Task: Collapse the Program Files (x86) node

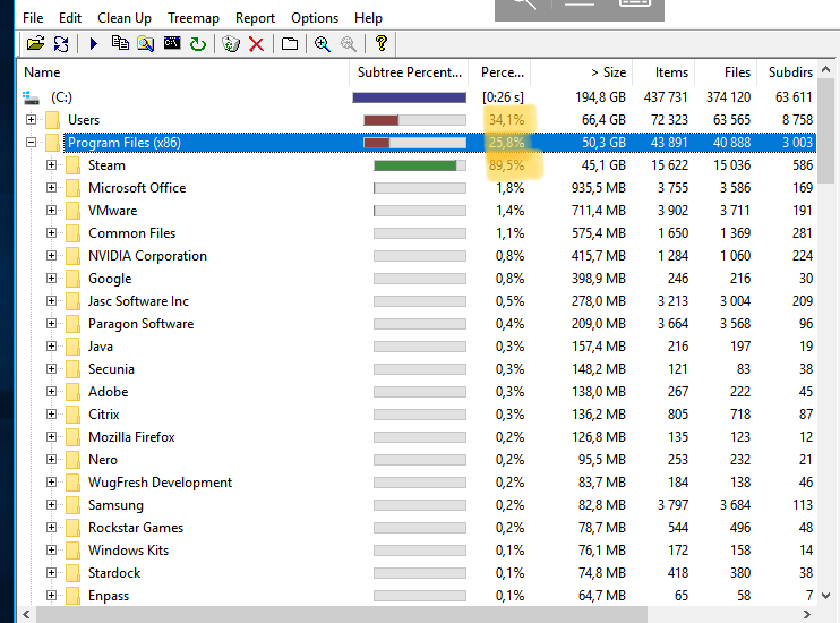Action: pyautogui.click(x=31, y=142)
